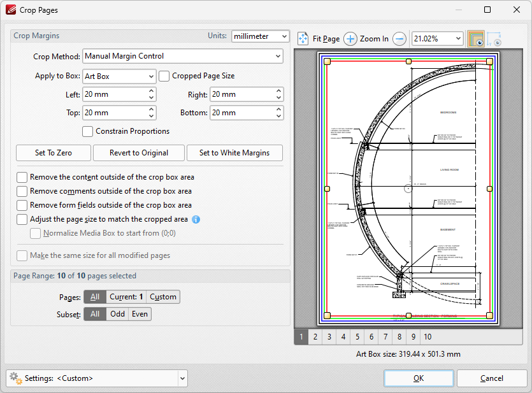Open the Units millimeter dropdown

pos(260,36)
